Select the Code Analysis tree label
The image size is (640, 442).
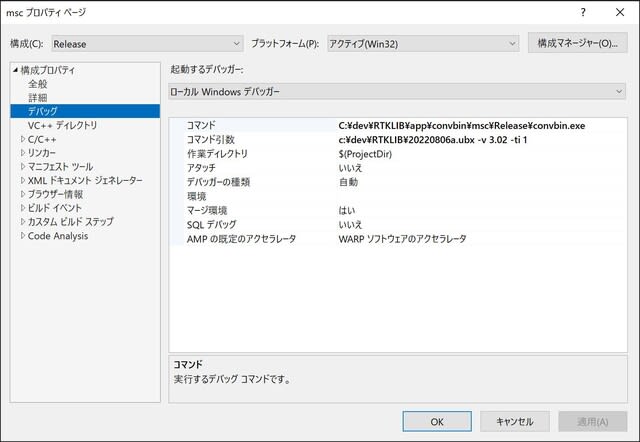58,236
